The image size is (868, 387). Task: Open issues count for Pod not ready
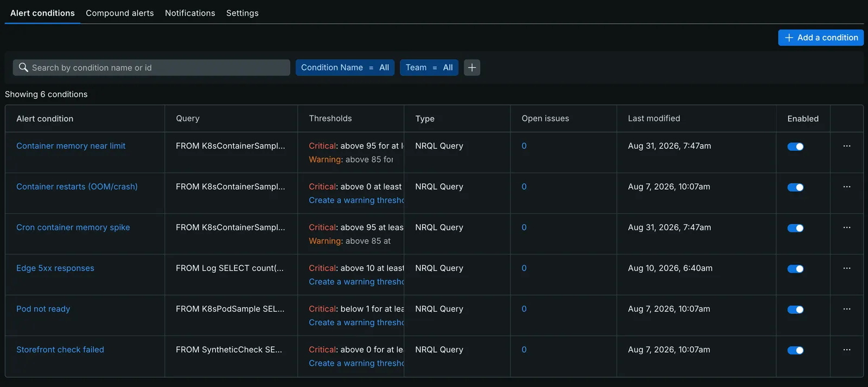pos(524,308)
